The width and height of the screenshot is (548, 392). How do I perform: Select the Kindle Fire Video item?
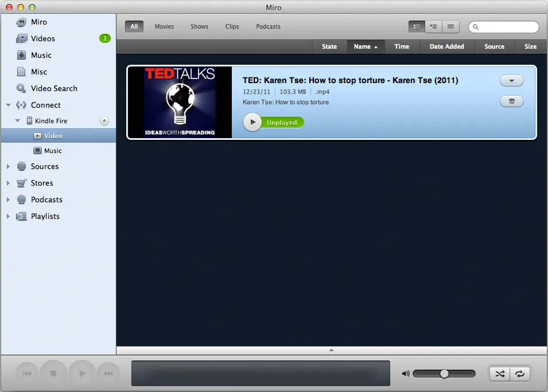(59, 136)
